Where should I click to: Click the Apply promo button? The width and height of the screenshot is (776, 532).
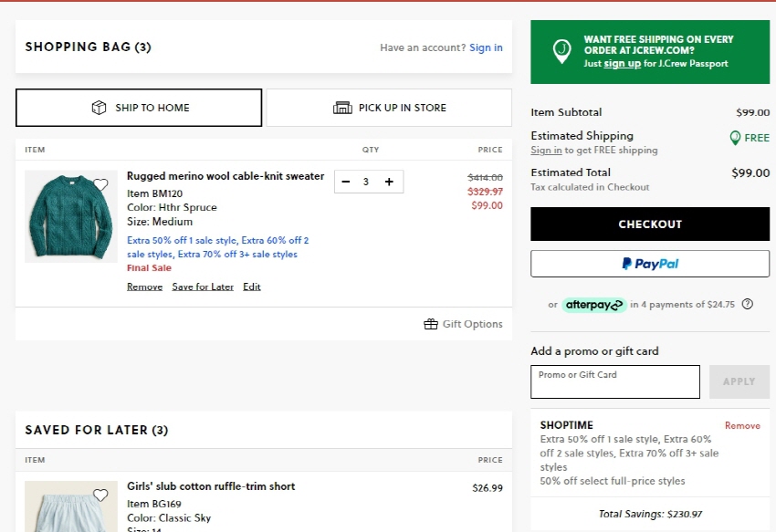click(739, 381)
